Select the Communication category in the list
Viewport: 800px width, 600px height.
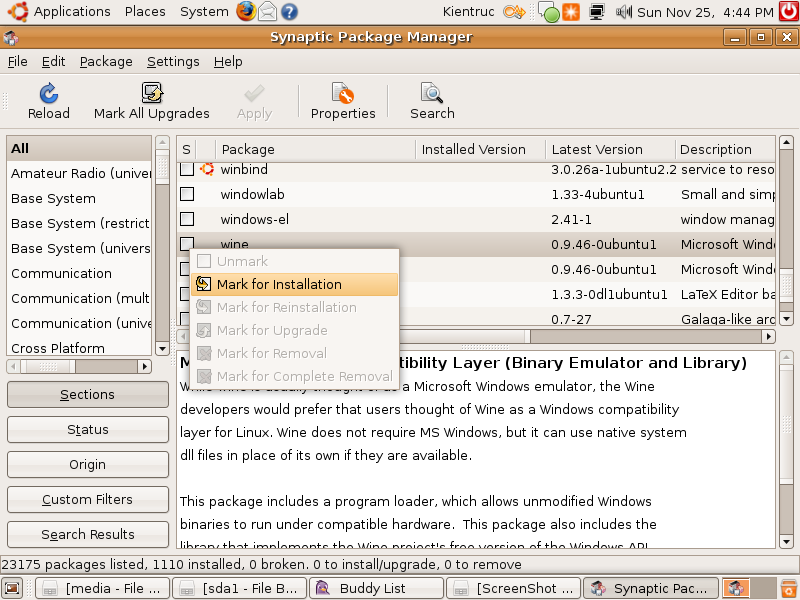pyautogui.click(x=61, y=273)
